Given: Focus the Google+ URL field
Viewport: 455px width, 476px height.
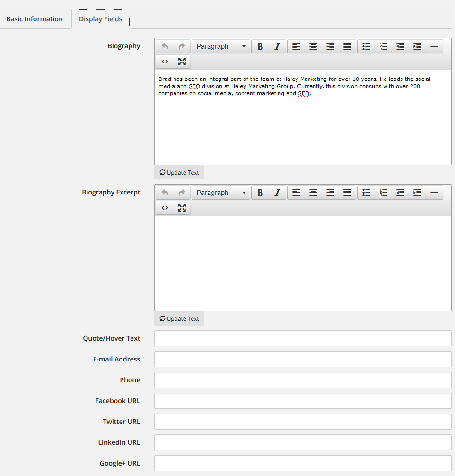Looking at the screenshot, I should tap(303, 463).
